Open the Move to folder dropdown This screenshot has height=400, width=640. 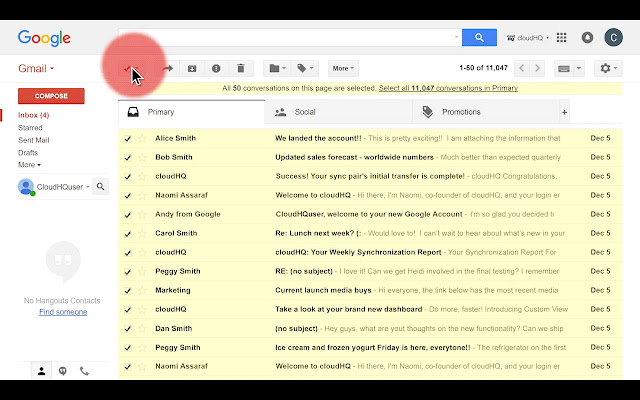(x=277, y=69)
